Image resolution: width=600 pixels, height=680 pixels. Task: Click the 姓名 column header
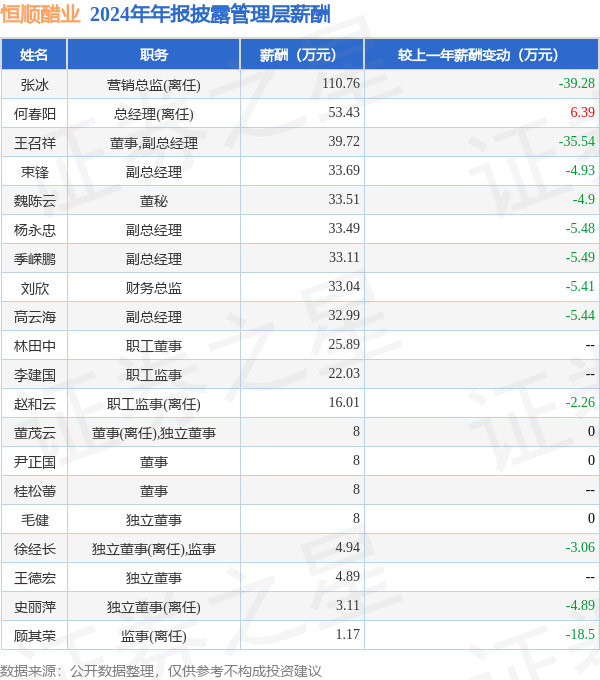coord(34,55)
